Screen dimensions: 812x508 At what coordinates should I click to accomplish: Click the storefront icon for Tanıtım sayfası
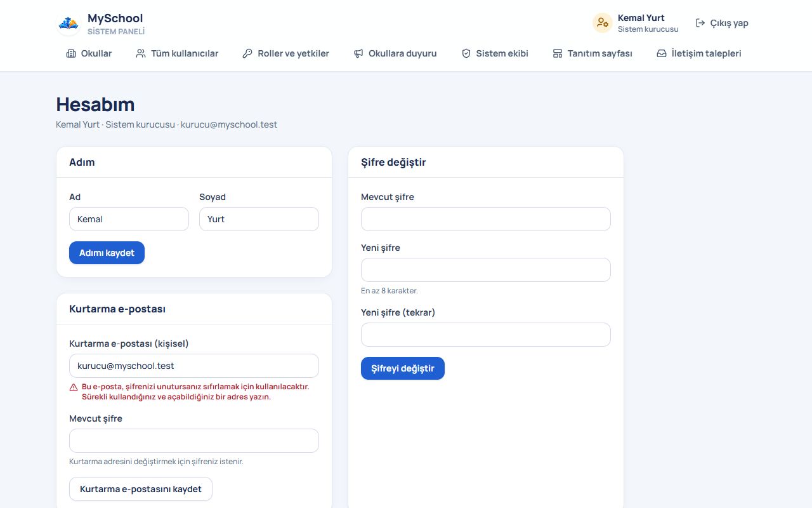coord(558,53)
